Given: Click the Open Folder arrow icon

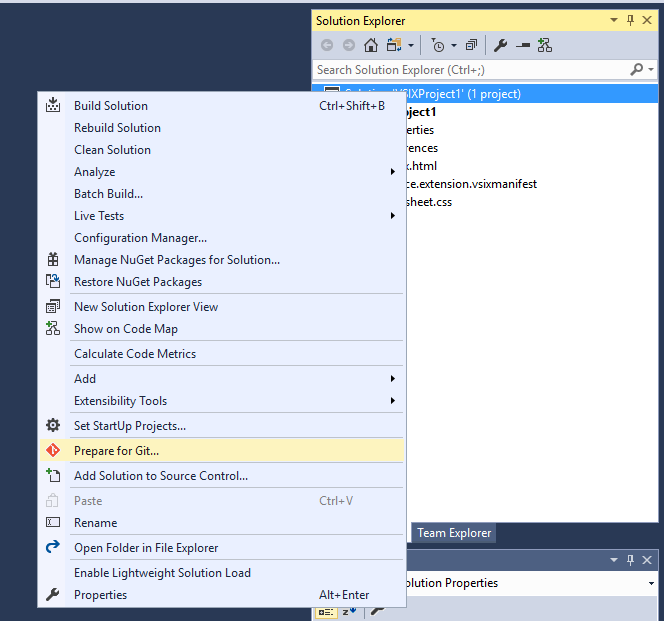Looking at the screenshot, I should click(53, 547).
